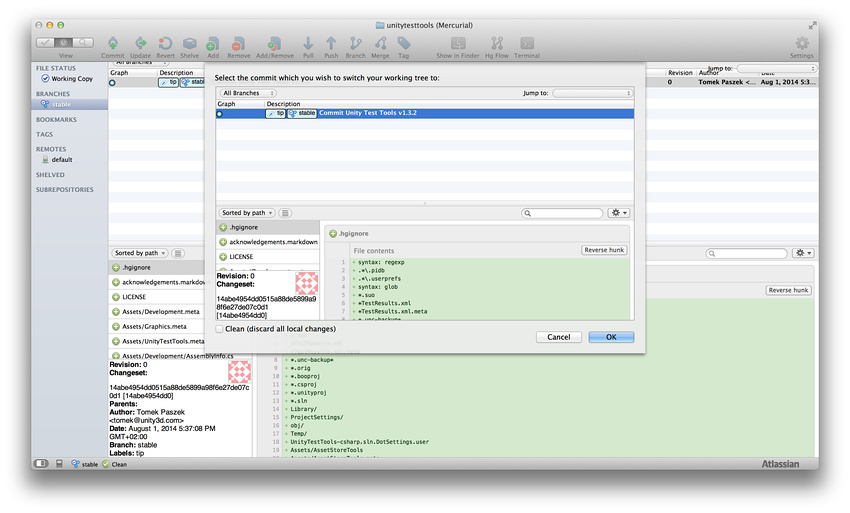The height and width of the screenshot is (513, 850).
Task: Click the Revert toolbar icon
Action: coord(165,44)
